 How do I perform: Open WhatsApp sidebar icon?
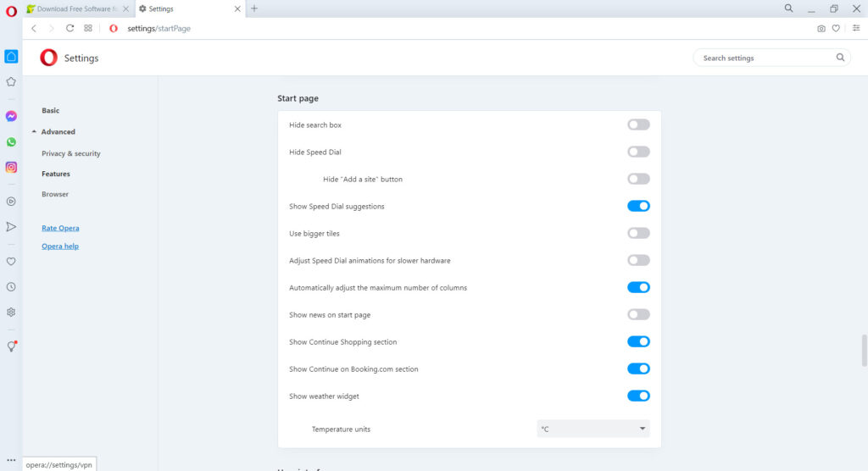tap(11, 142)
